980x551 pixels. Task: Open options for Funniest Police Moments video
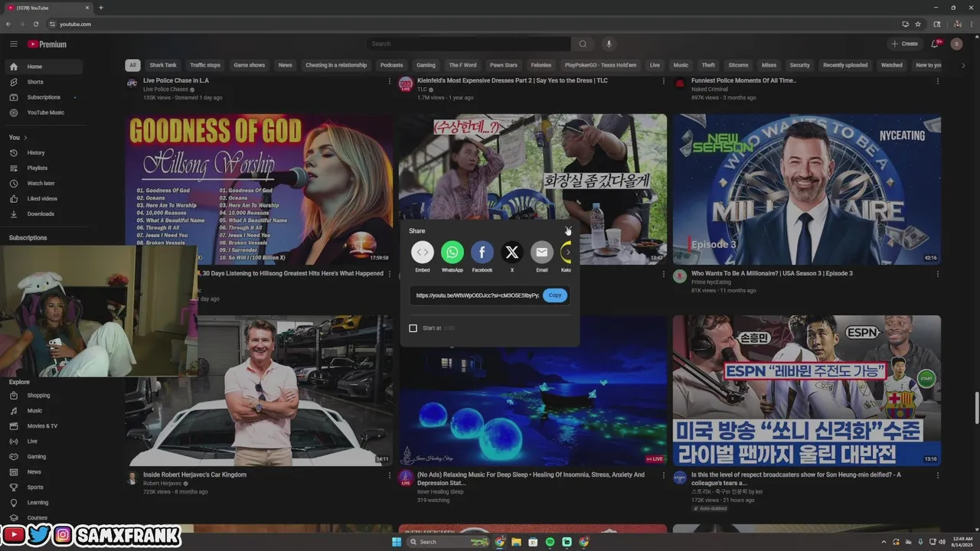coord(937,81)
